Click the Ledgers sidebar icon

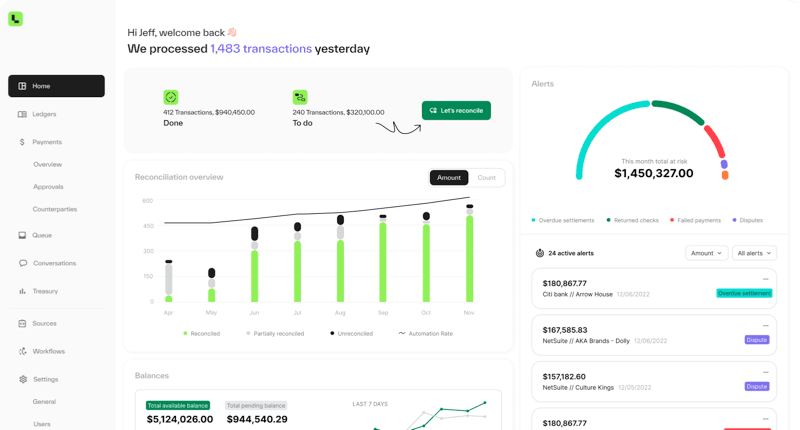[22, 114]
